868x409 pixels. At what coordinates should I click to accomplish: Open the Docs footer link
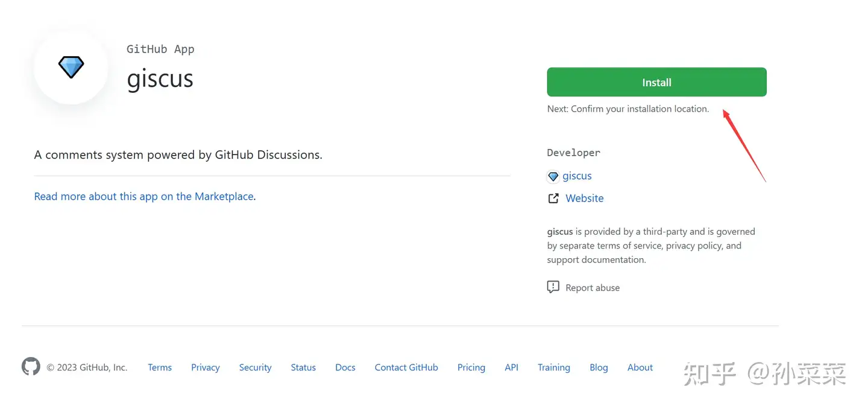click(345, 367)
